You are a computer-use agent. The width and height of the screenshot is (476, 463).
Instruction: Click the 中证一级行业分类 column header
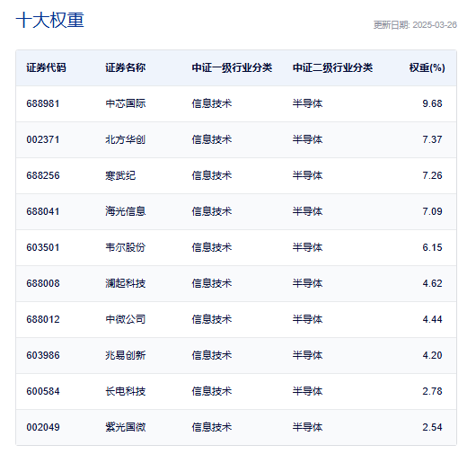232,67
